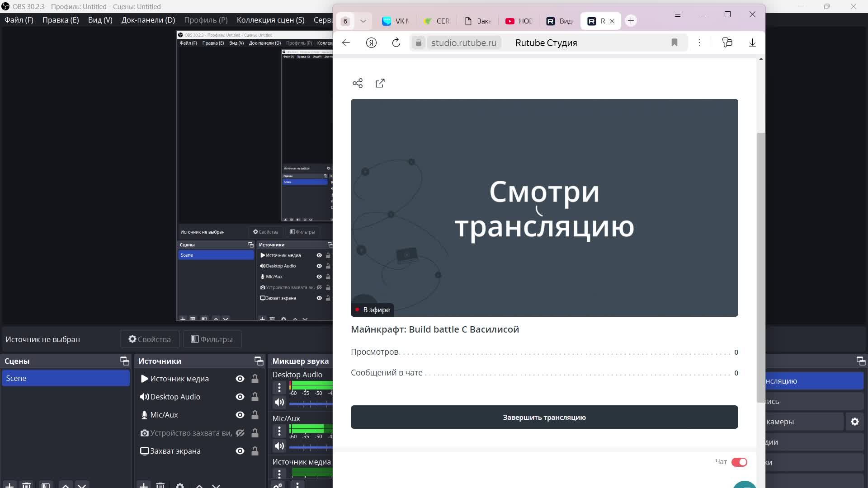Screen dimensions: 868x488
Task: Click the play icon of the media source row
Action: (x=144, y=379)
